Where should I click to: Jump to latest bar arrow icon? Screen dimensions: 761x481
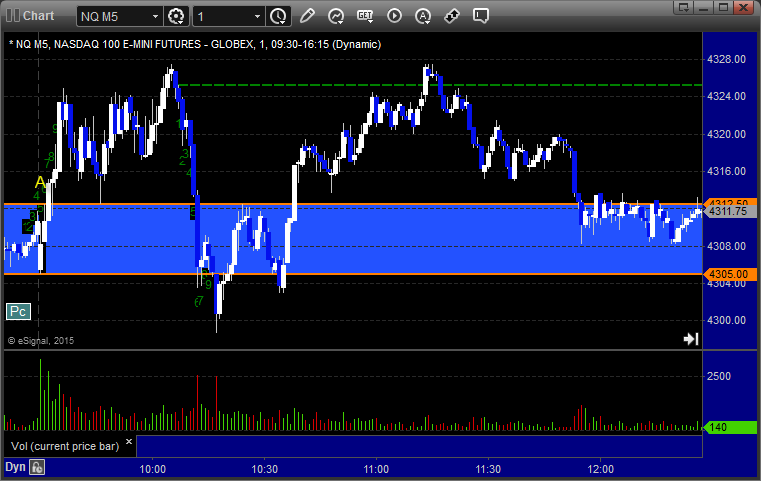tap(691, 339)
